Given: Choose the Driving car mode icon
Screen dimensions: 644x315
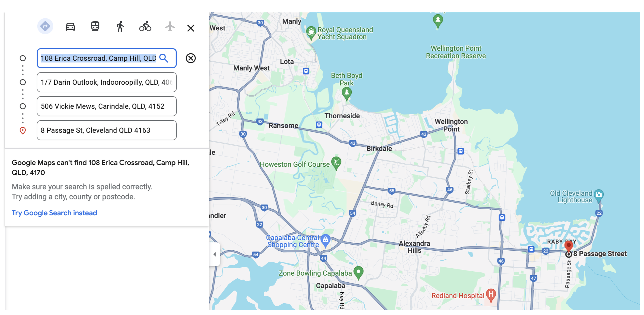Looking at the screenshot, I should pyautogui.click(x=70, y=27).
